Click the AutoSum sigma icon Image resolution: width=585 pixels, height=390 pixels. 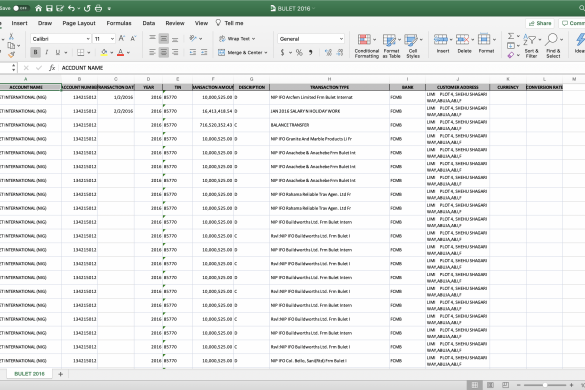511,36
